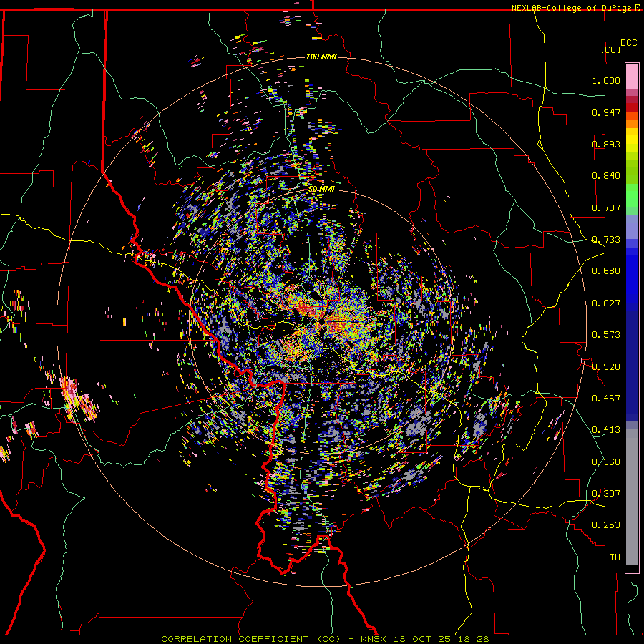Select the 0.253 legend value
The width and height of the screenshot is (644, 644).
pos(606,525)
